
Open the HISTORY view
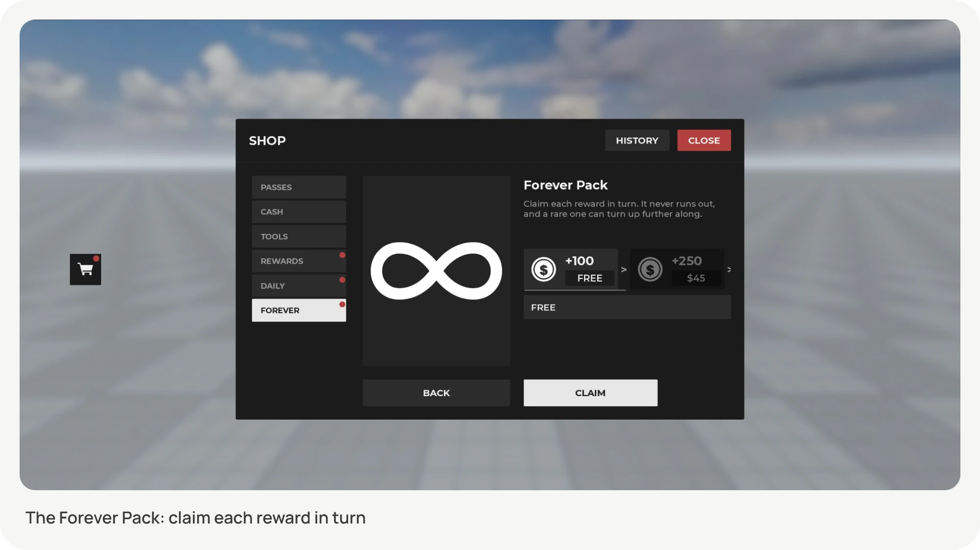tap(637, 140)
